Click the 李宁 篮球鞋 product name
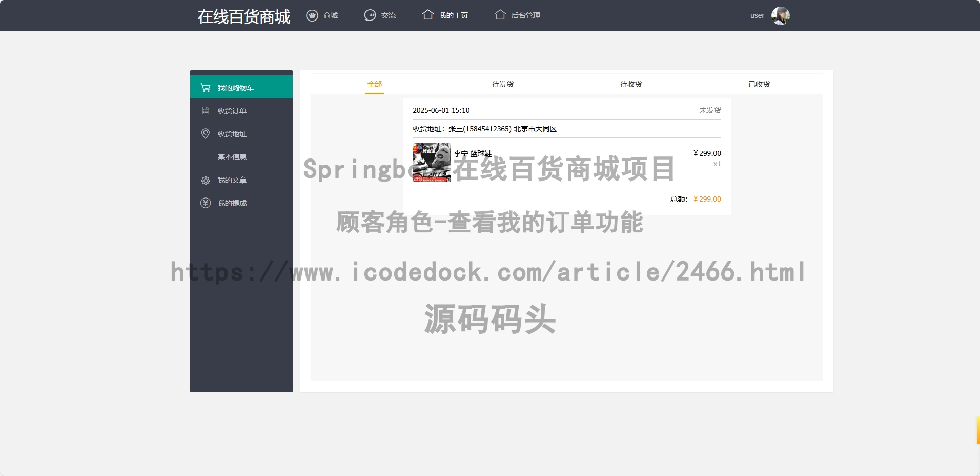The image size is (980, 476). tap(473, 153)
